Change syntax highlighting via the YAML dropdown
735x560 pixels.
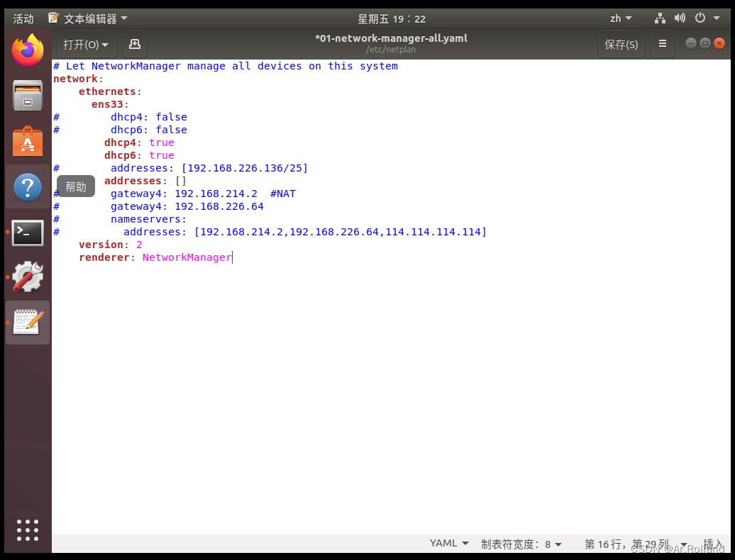click(448, 544)
